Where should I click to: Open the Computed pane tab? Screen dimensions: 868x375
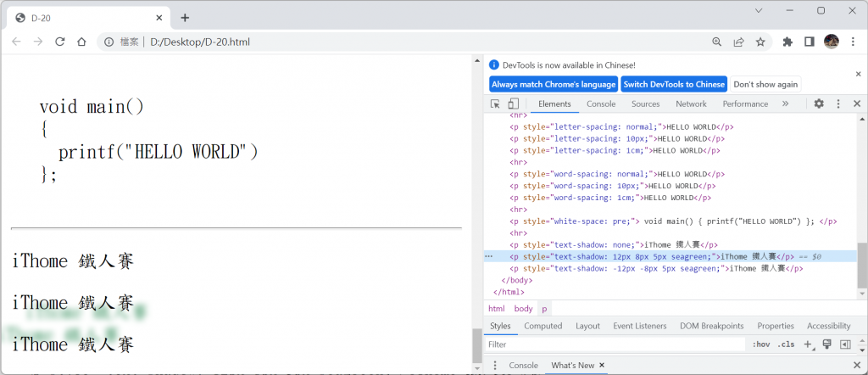point(543,327)
